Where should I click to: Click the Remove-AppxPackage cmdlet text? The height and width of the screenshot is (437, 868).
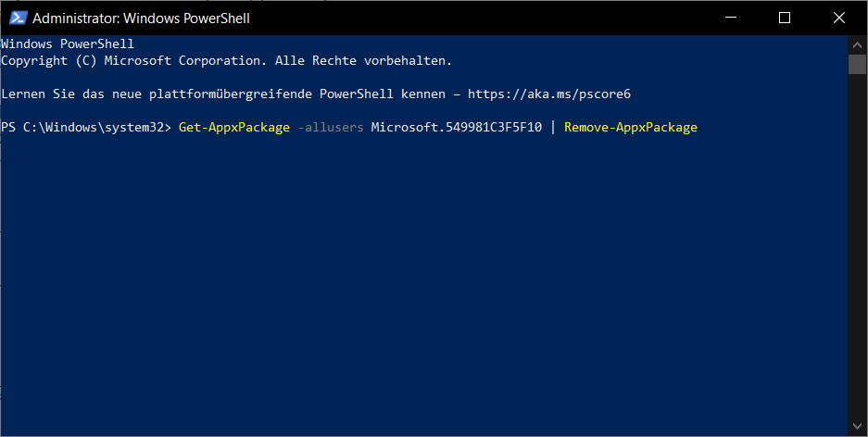coord(630,128)
